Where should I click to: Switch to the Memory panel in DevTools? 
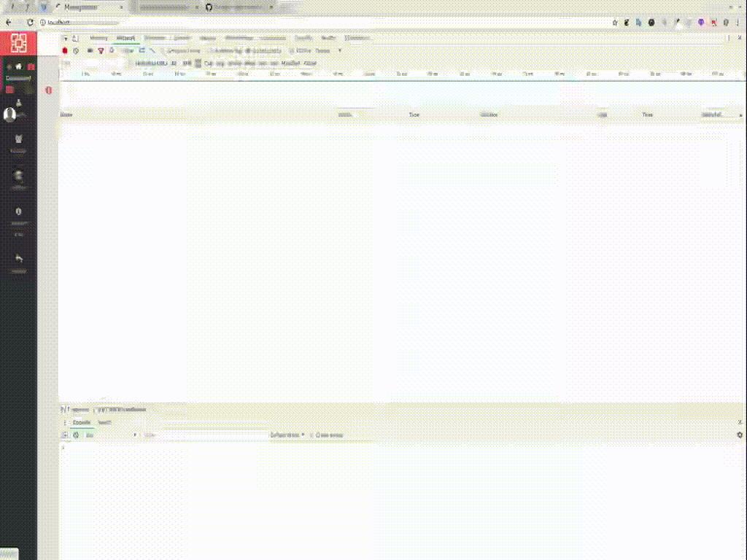pos(98,38)
